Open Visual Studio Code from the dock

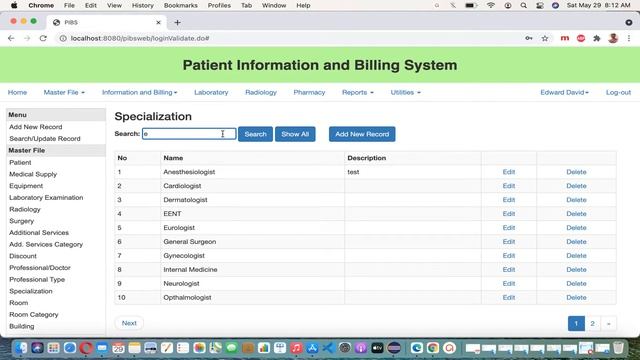pyautogui.click(x=329, y=348)
